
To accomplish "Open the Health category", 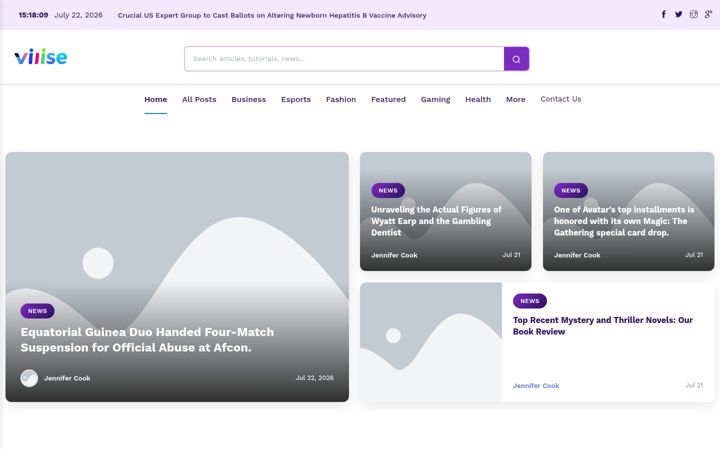I will tap(478, 99).
